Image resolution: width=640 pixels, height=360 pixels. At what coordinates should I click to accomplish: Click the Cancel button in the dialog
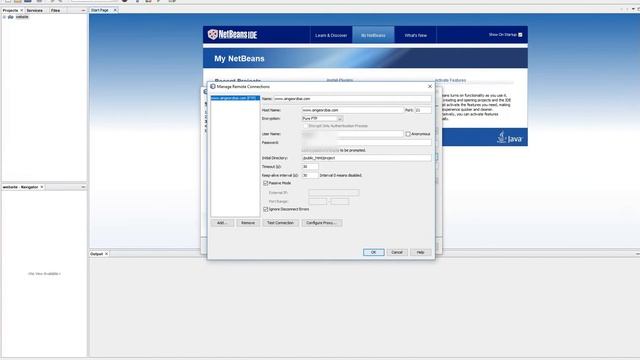pos(397,252)
